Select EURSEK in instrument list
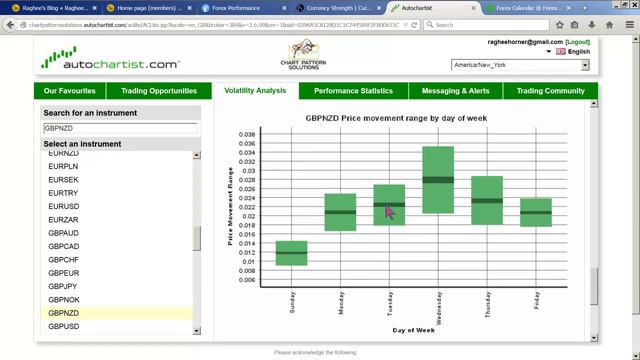 [116, 180]
